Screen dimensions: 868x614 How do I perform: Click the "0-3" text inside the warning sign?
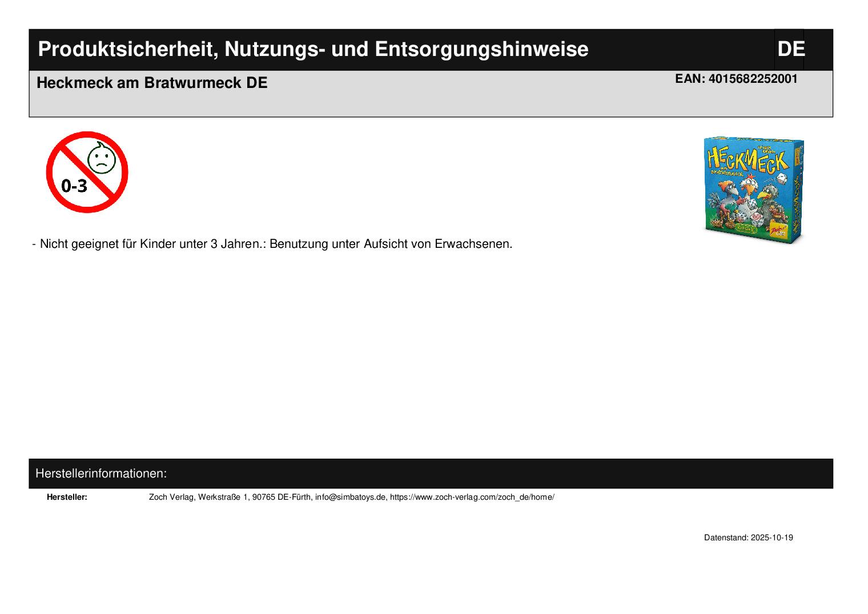coord(74,186)
